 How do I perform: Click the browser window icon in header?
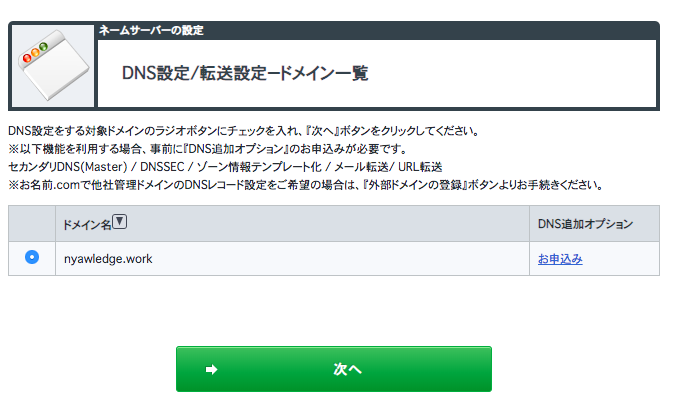[x=53, y=65]
